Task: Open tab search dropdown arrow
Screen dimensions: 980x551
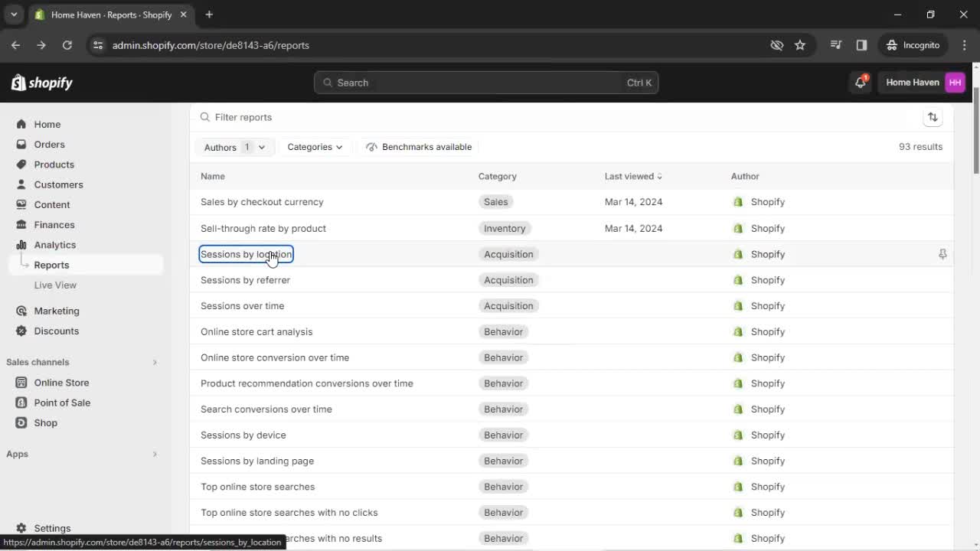Action: click(x=14, y=15)
